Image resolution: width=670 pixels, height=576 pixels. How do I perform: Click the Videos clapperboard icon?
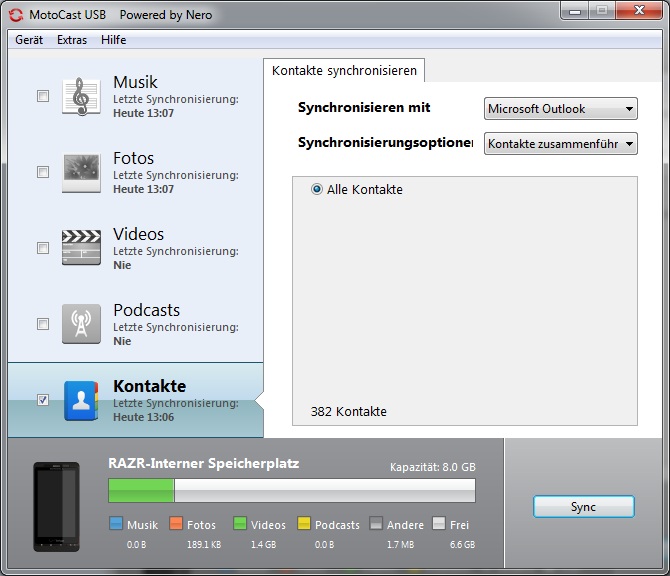click(x=81, y=248)
